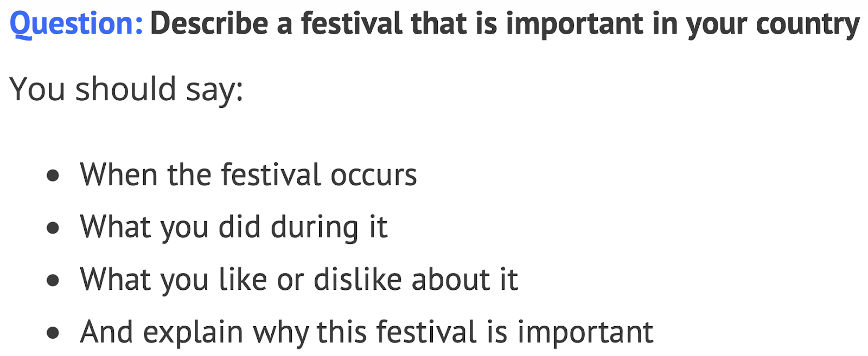Click the "You should say:" line
The height and width of the screenshot is (356, 868).
[x=126, y=89]
